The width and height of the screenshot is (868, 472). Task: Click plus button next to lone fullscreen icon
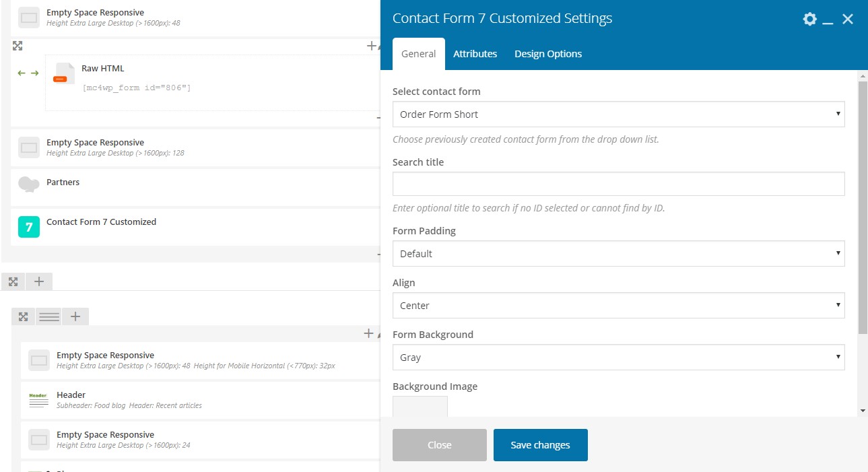tap(39, 281)
